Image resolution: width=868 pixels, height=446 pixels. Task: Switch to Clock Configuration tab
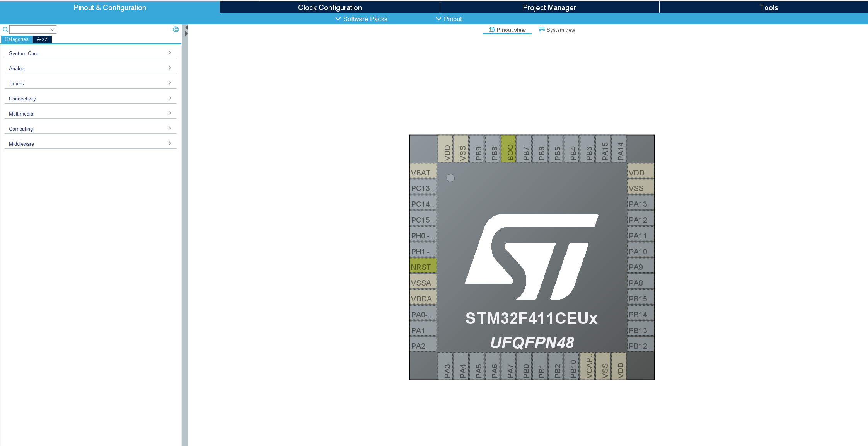330,7
